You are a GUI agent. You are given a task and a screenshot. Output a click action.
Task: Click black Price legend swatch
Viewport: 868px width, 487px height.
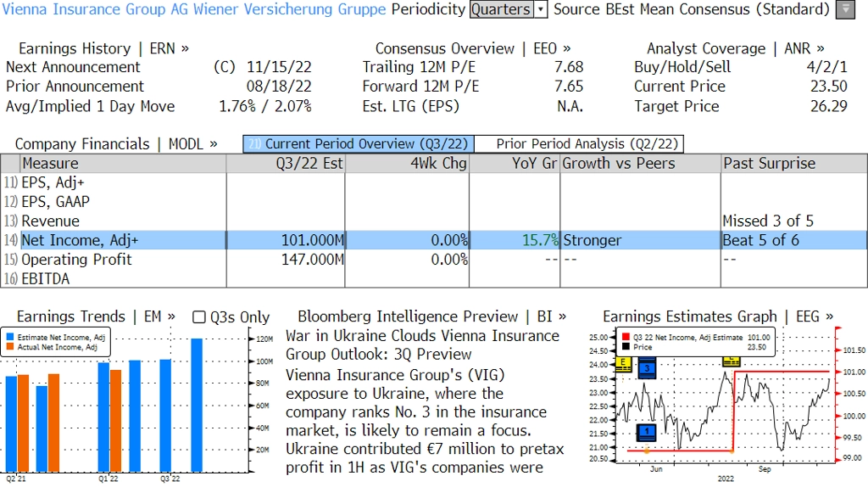pyautogui.click(x=626, y=347)
